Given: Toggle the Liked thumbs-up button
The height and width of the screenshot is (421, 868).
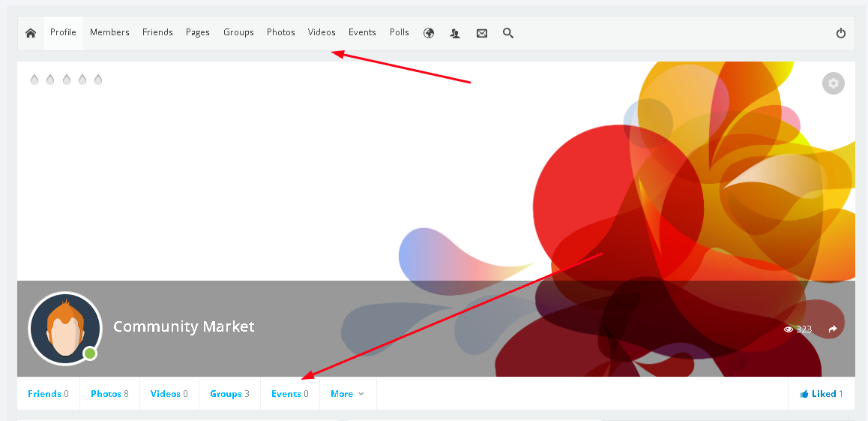Looking at the screenshot, I should point(821,394).
